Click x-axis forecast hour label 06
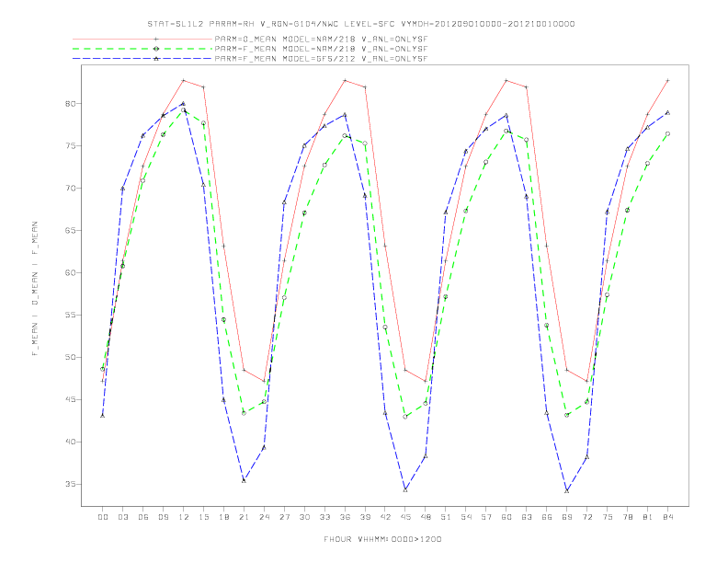 (143, 517)
